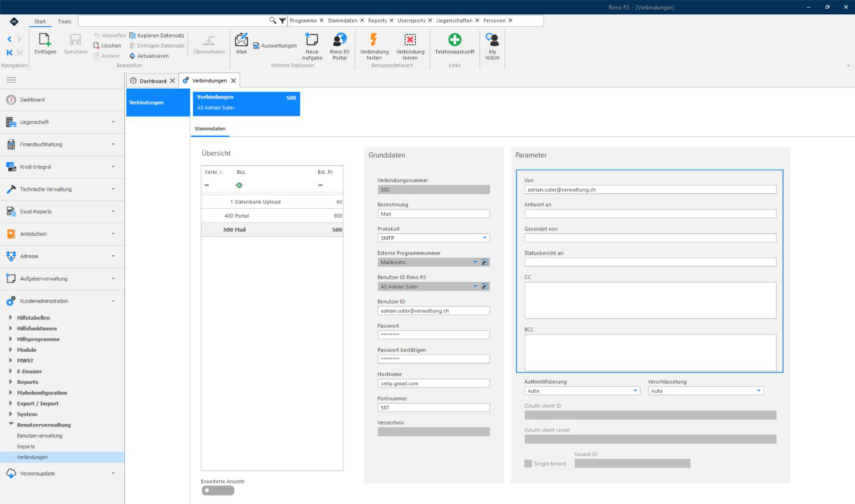Open My W&W
Viewport: 855px width, 504px height.
pyautogui.click(x=493, y=46)
